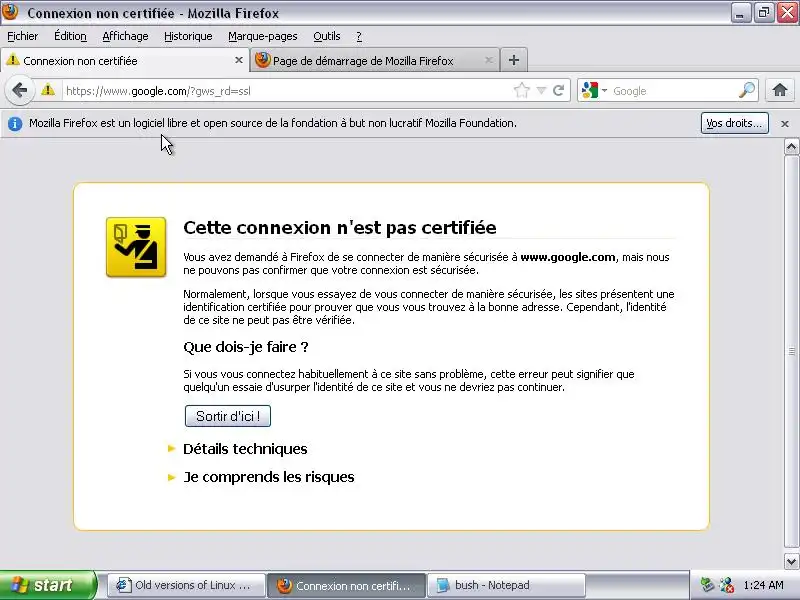Click the vertical scrollbar thumb

pos(791,351)
